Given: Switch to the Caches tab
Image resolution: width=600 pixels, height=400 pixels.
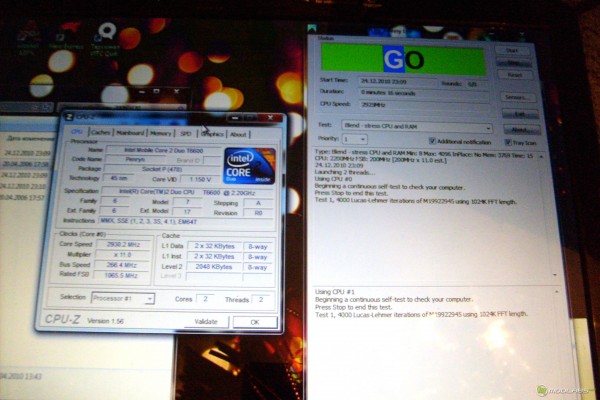Looking at the screenshot, I should [101, 132].
